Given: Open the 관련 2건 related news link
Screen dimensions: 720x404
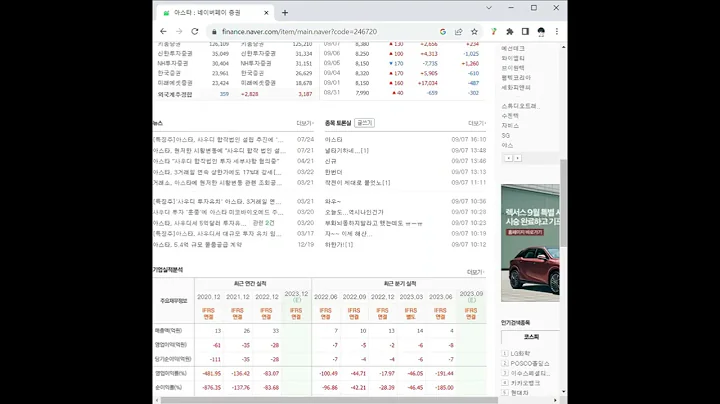Looking at the screenshot, I should click(x=264, y=223).
